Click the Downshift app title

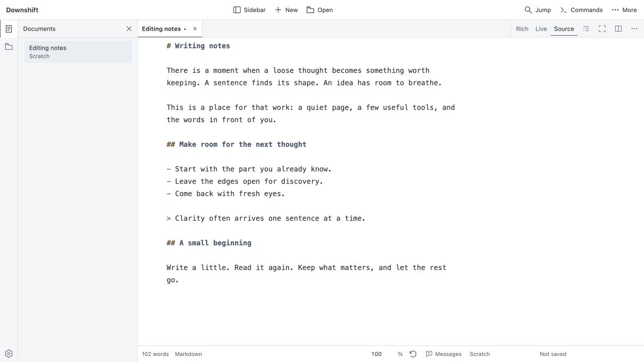[x=22, y=10]
